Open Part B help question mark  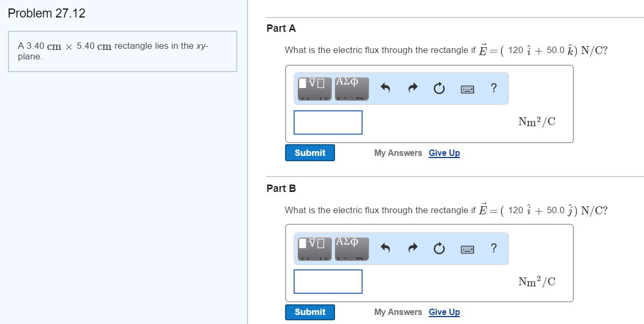(x=494, y=248)
